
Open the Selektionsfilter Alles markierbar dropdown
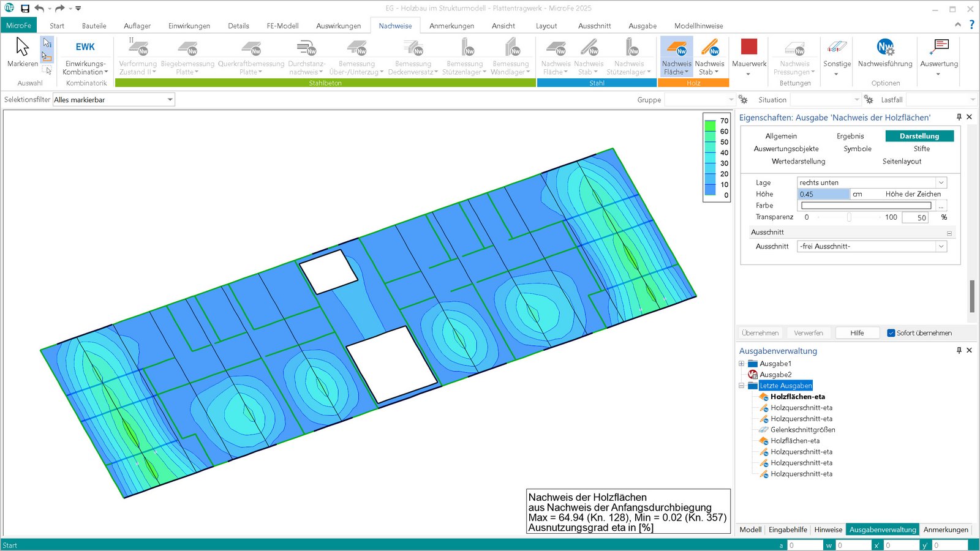coord(170,100)
